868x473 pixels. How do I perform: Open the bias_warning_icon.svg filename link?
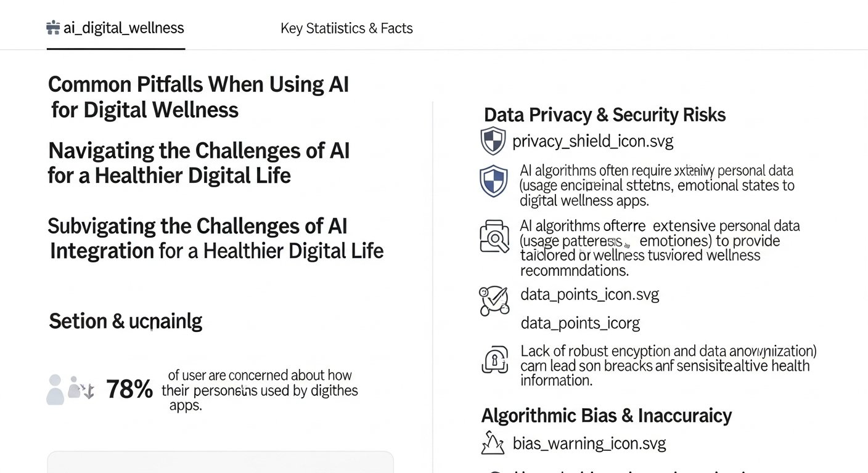(589, 443)
